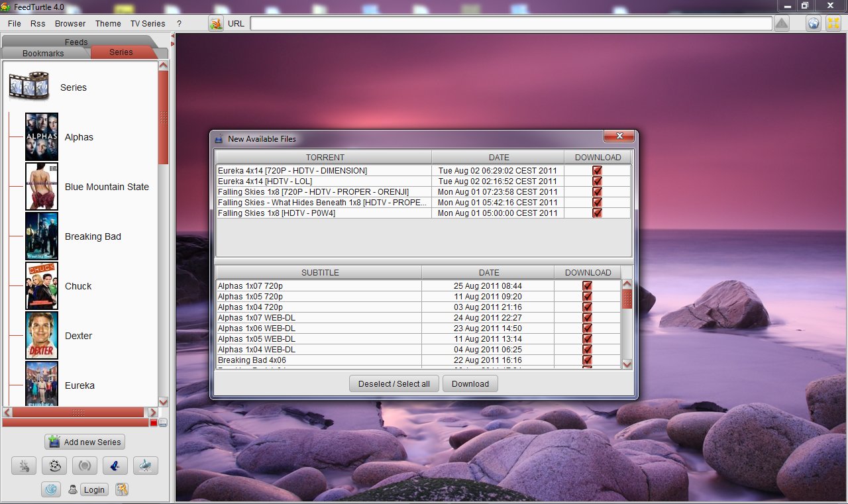
Task: Click the Login button
Action: pos(94,489)
